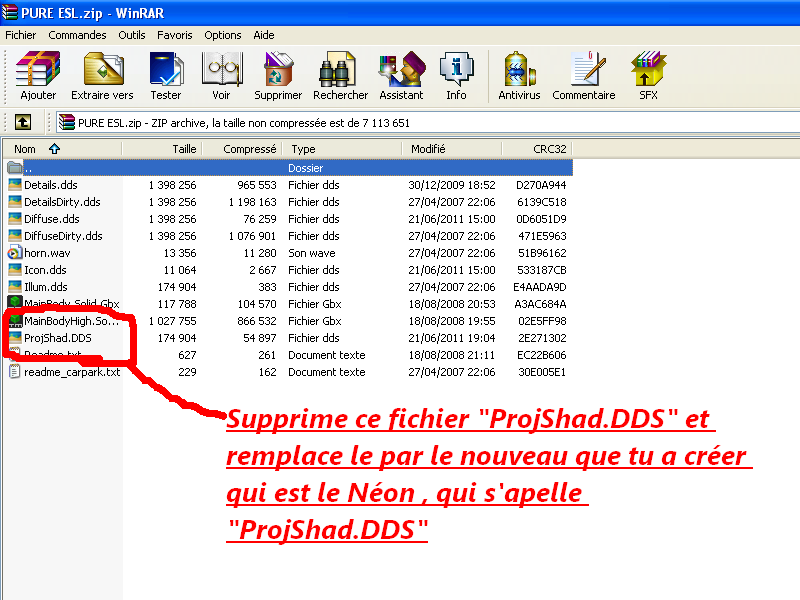
Task: Go up one folder level
Action: click(x=22, y=122)
